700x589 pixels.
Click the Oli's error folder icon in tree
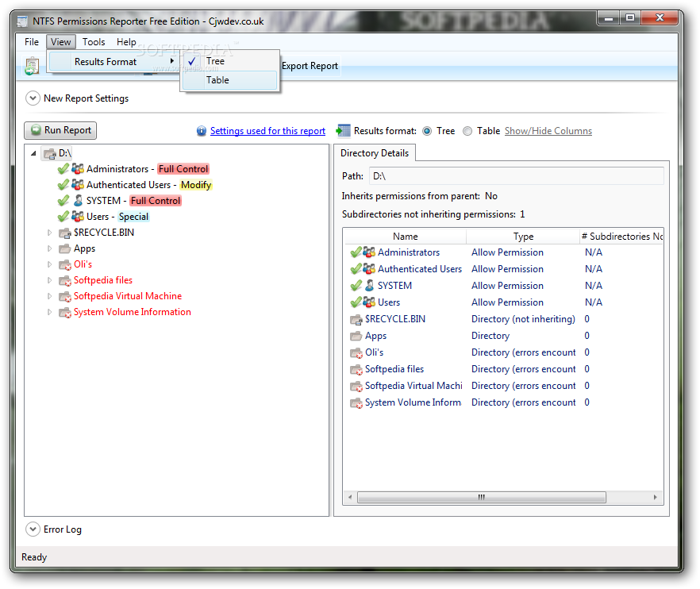point(65,264)
